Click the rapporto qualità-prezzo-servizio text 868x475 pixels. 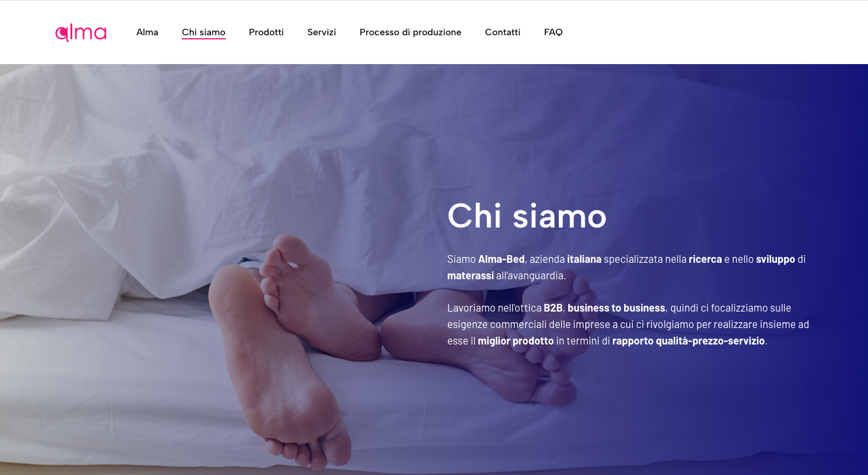coord(689,341)
